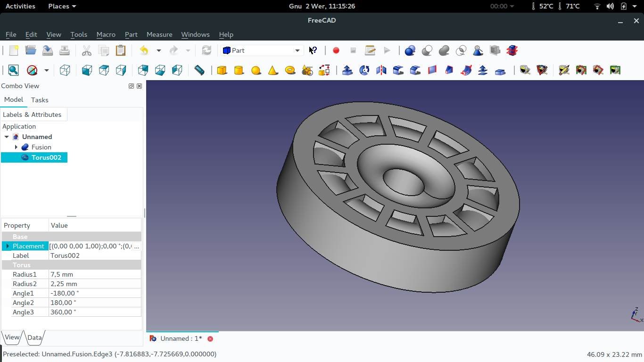Switch to the Tasks tab

pyautogui.click(x=40, y=100)
